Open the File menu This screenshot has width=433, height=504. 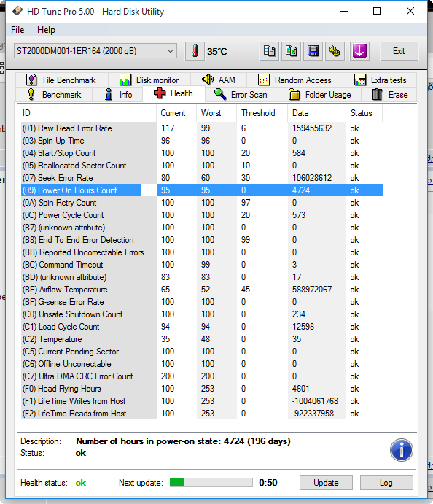[x=17, y=30]
